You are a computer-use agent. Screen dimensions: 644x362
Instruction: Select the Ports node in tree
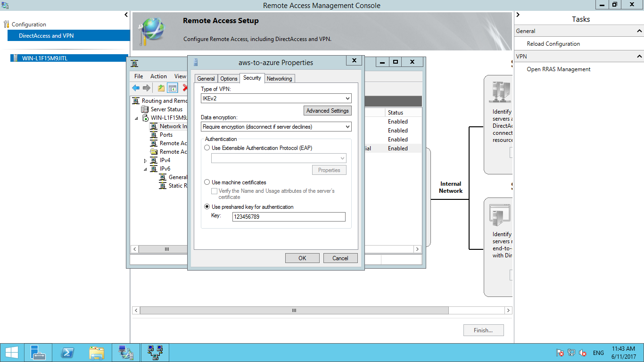coord(166,135)
